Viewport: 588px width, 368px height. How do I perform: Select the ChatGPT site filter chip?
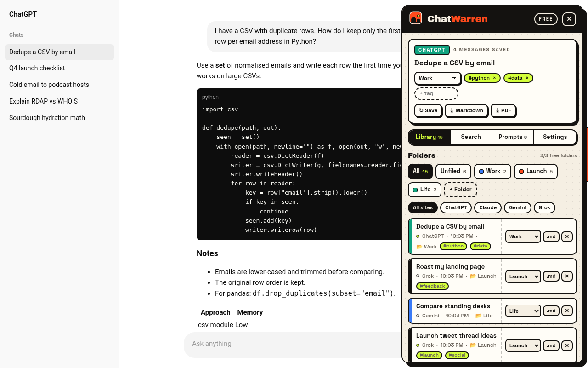click(x=456, y=208)
